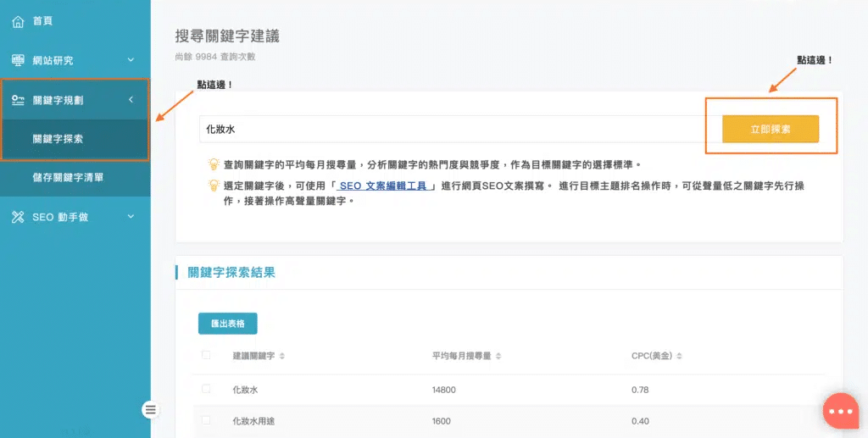The width and height of the screenshot is (868, 438).
Task: Collapse sidebar with round hamburger button
Action: point(151,410)
